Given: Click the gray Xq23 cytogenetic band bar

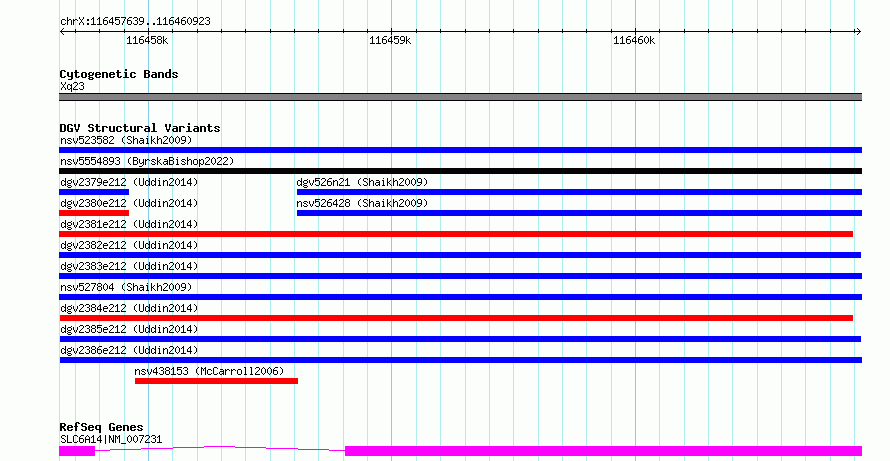Looking at the screenshot, I should coord(460,97).
